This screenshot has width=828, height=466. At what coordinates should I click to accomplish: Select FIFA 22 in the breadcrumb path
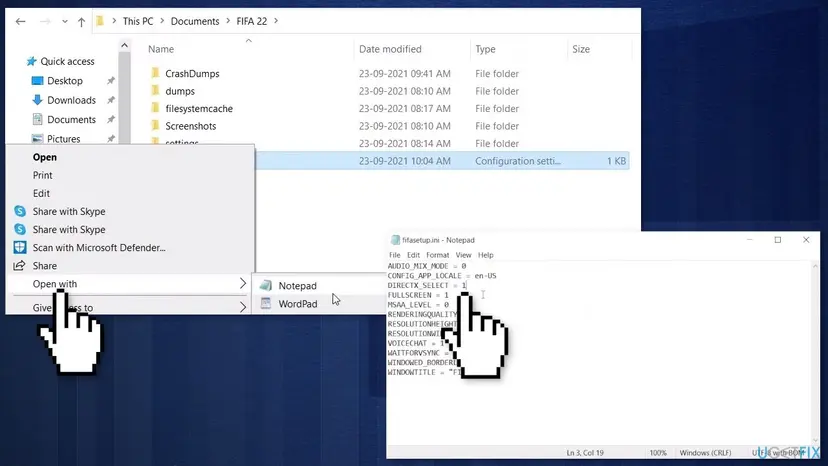(x=251, y=21)
